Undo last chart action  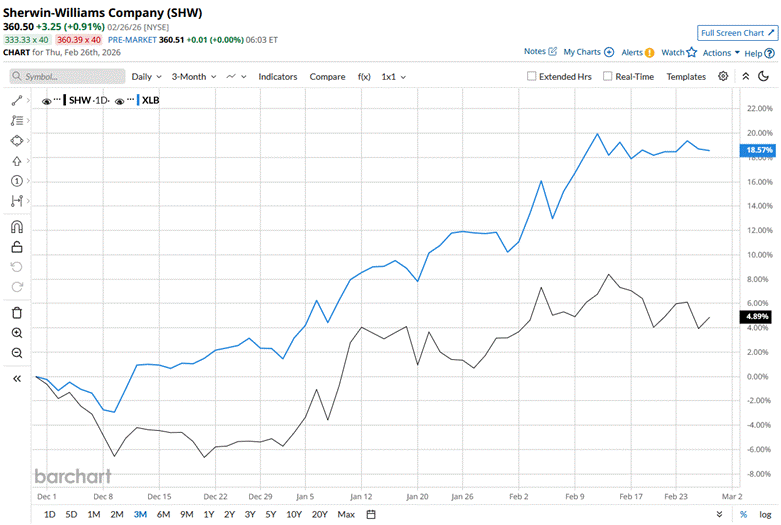[x=16, y=267]
